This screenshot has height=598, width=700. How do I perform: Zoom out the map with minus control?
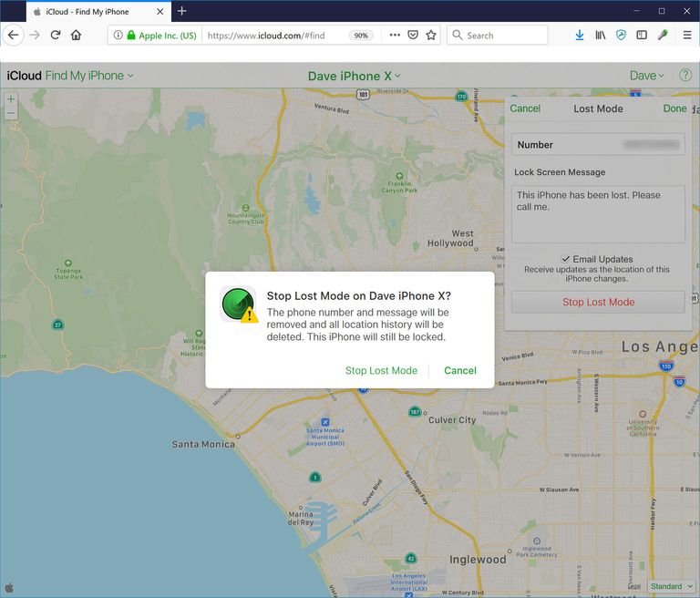11,113
